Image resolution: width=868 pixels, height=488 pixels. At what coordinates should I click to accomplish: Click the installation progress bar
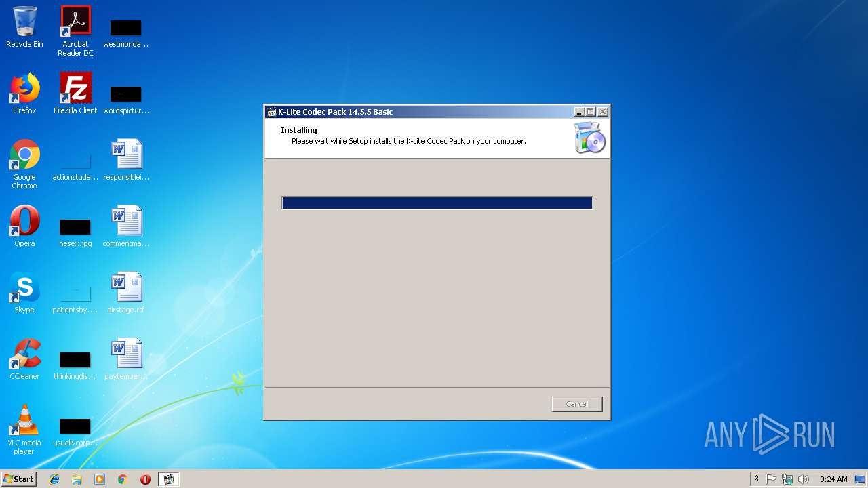(x=437, y=203)
